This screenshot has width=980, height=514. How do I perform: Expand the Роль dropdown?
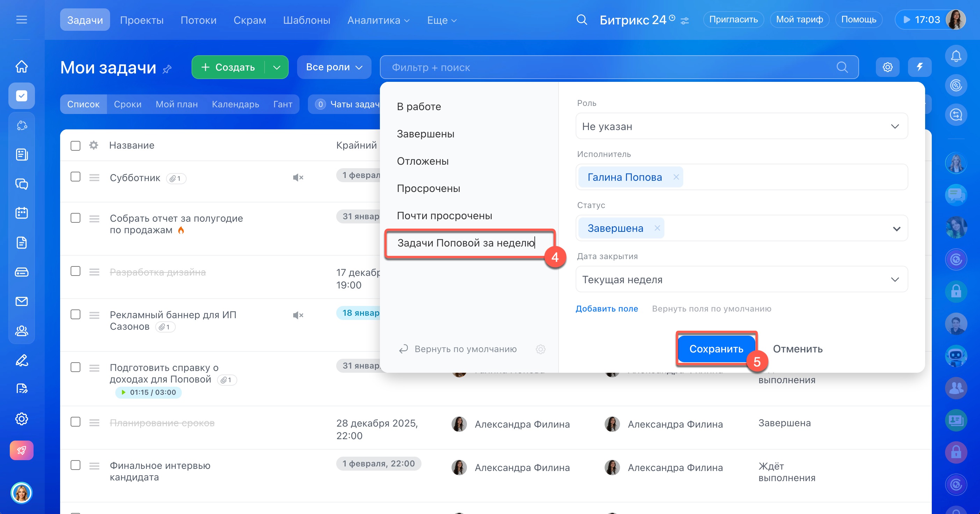click(742, 127)
